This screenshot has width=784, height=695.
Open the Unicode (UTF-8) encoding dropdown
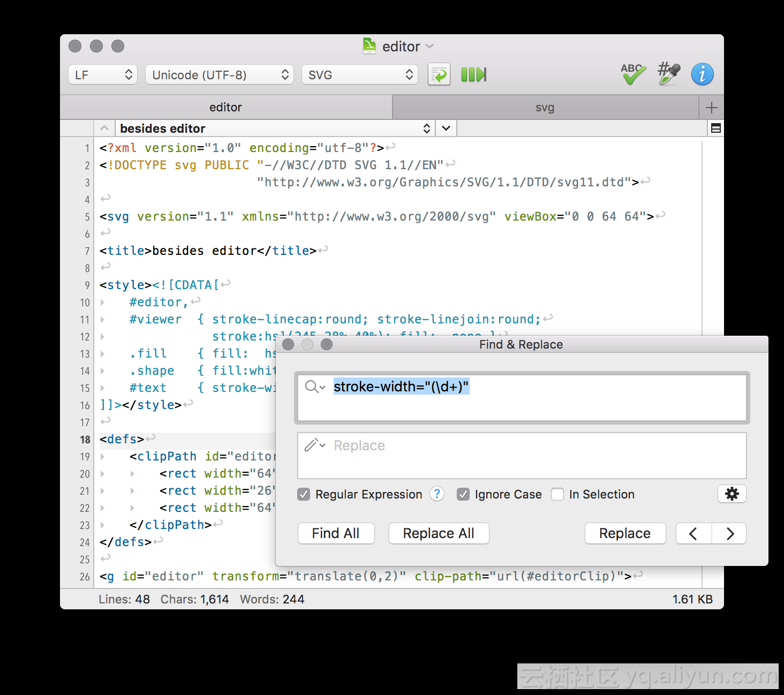click(x=220, y=74)
